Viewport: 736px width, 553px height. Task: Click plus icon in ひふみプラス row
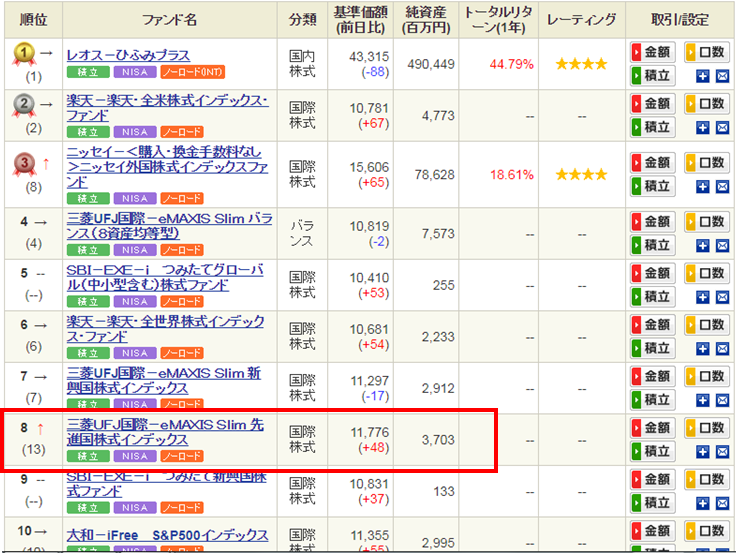coord(703,76)
